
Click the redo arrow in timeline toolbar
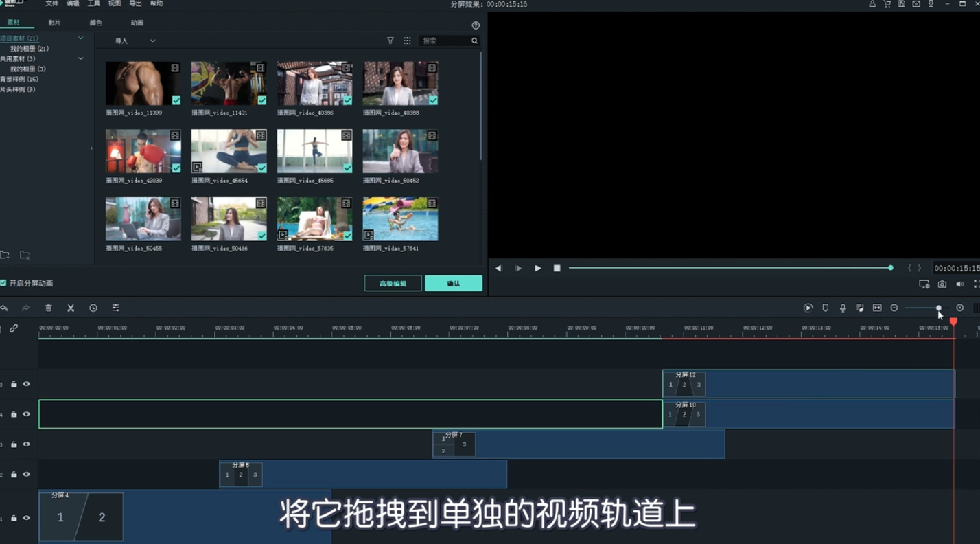26,308
